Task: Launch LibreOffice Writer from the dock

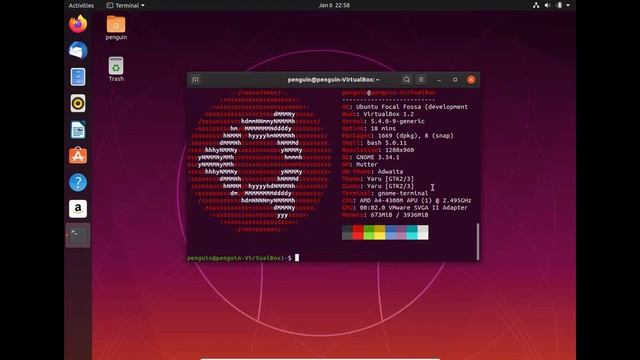Action: (78, 130)
